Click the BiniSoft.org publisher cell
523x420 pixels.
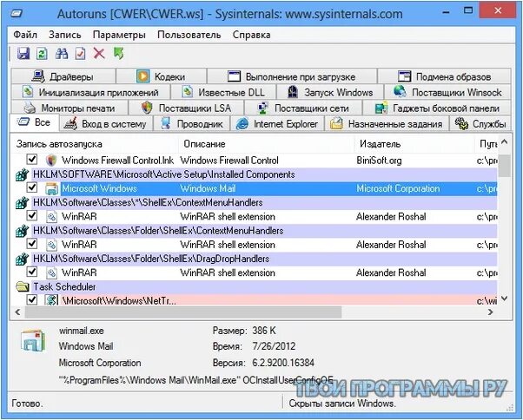click(x=379, y=161)
